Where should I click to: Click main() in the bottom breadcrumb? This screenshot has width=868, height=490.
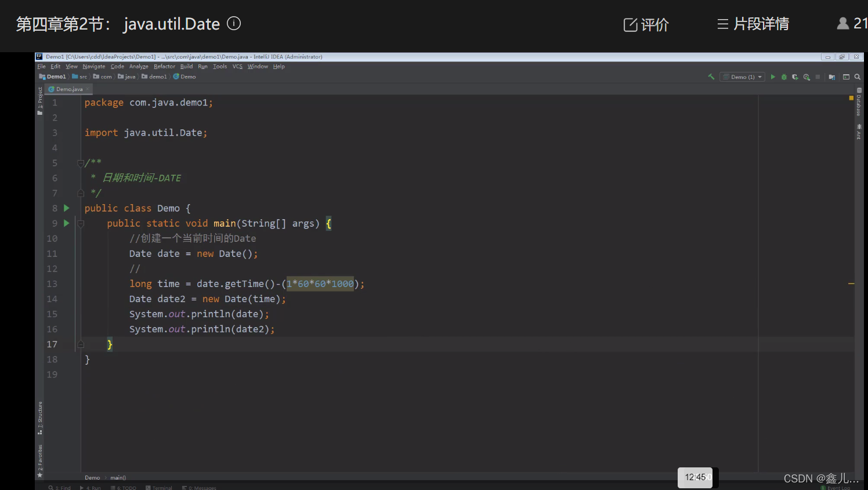coord(118,478)
